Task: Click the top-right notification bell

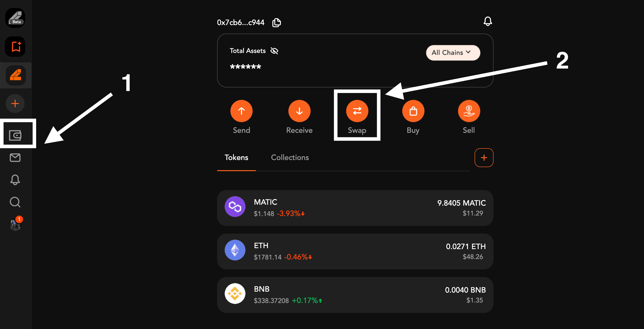Action: 488,21
